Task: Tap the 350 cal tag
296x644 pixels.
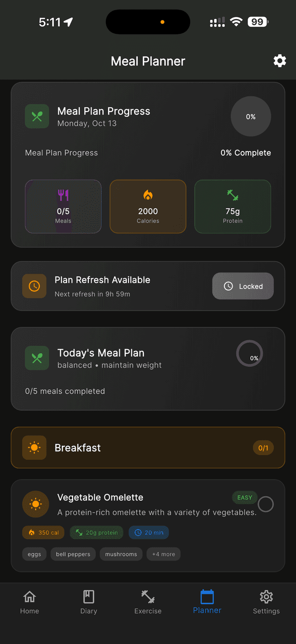Action: pyautogui.click(x=43, y=532)
